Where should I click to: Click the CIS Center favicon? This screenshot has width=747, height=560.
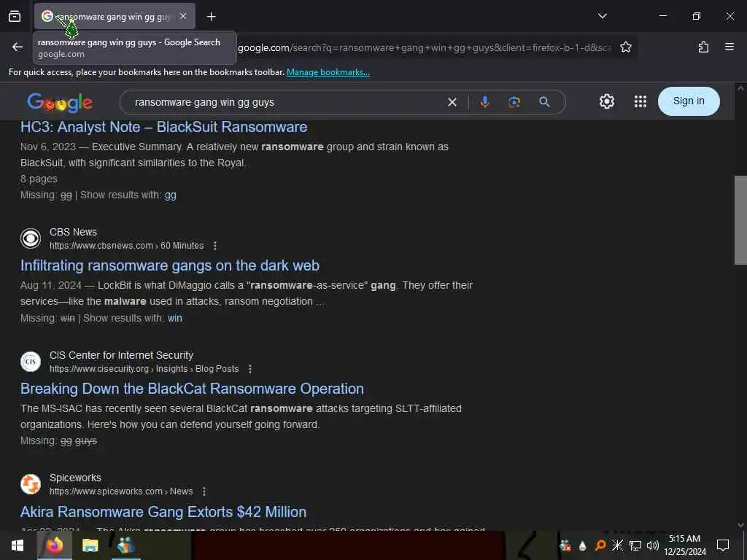point(31,362)
